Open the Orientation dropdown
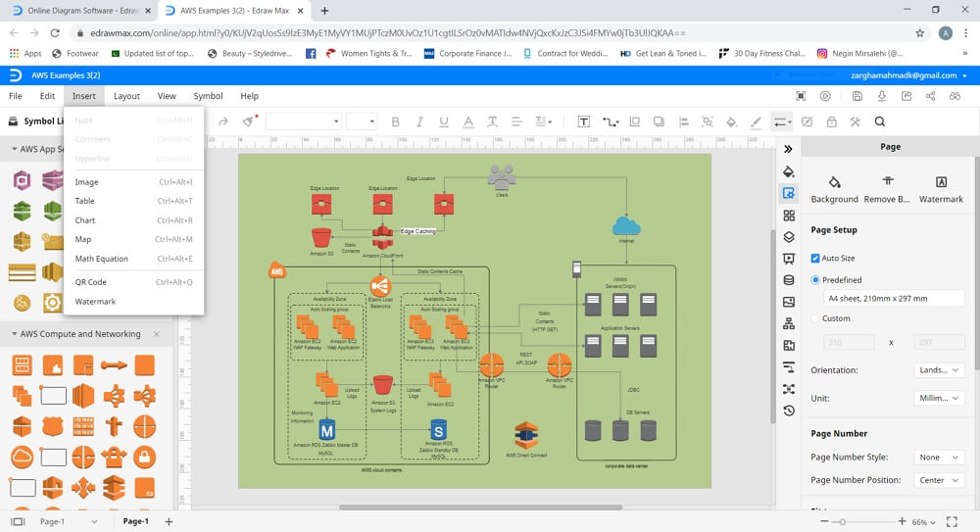 [939, 370]
